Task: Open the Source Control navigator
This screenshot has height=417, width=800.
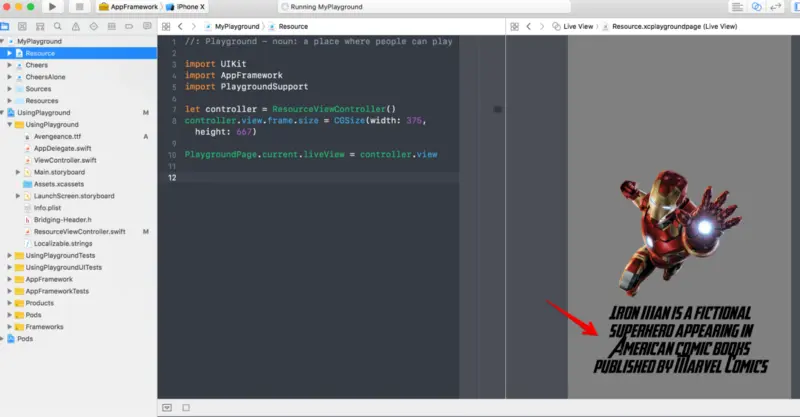Action: 22,27
